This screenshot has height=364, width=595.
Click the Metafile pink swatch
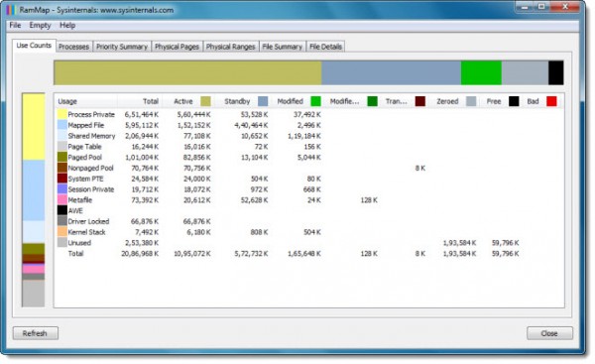click(x=62, y=199)
